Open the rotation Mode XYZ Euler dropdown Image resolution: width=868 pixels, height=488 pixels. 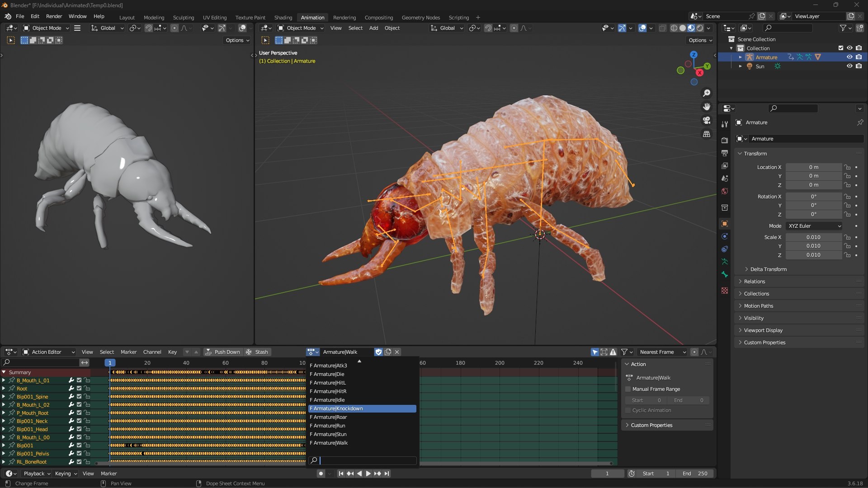(x=814, y=226)
